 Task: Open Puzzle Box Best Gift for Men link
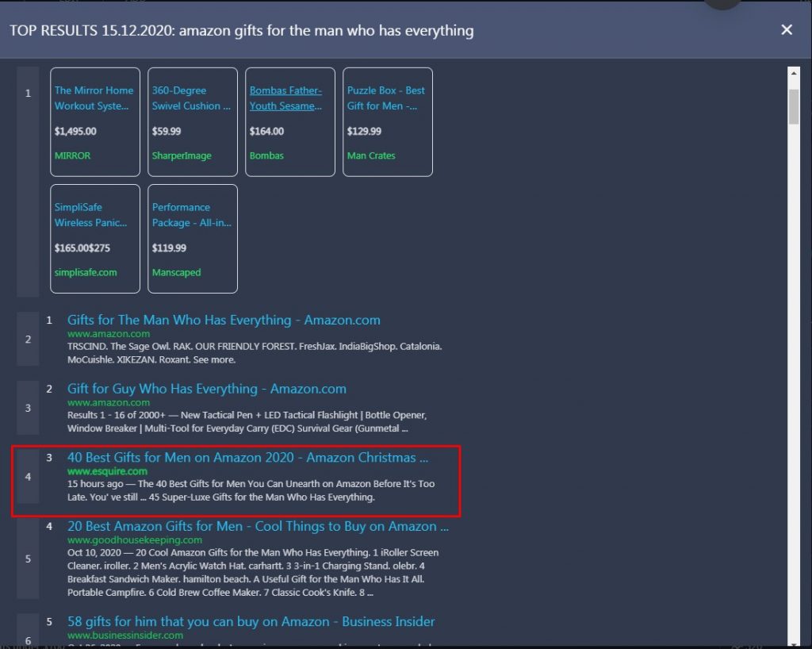386,98
